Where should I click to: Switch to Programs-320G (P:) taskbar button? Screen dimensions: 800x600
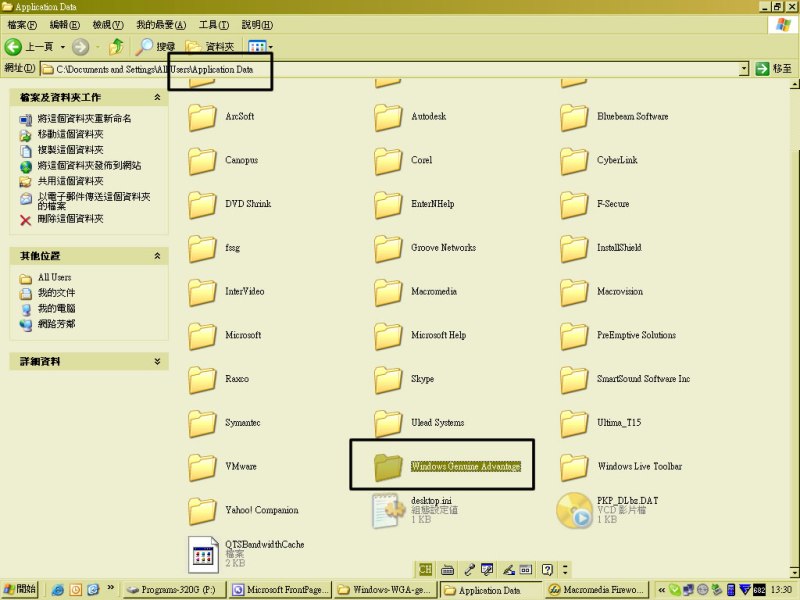click(x=175, y=590)
